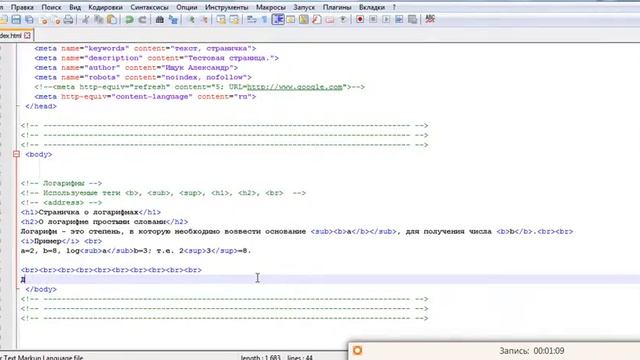The width and height of the screenshot is (640, 360).
Task: Open Find with the binoculars icon
Action: (160, 19)
